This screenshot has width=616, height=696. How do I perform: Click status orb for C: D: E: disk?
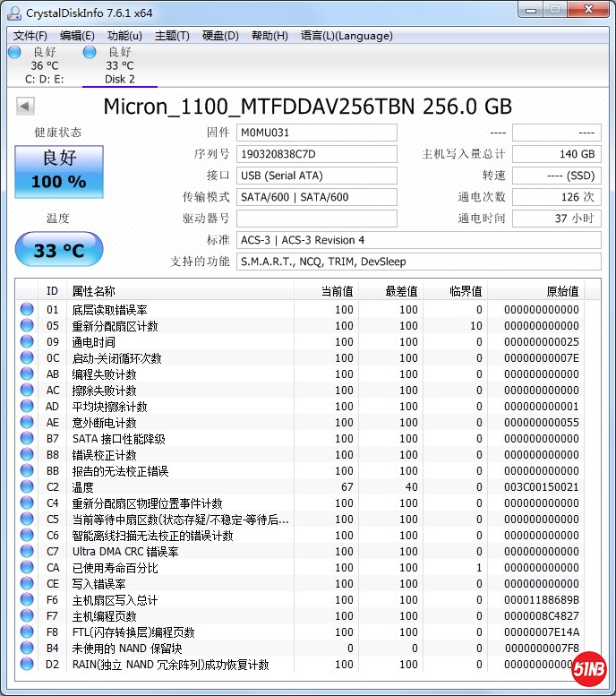14,52
